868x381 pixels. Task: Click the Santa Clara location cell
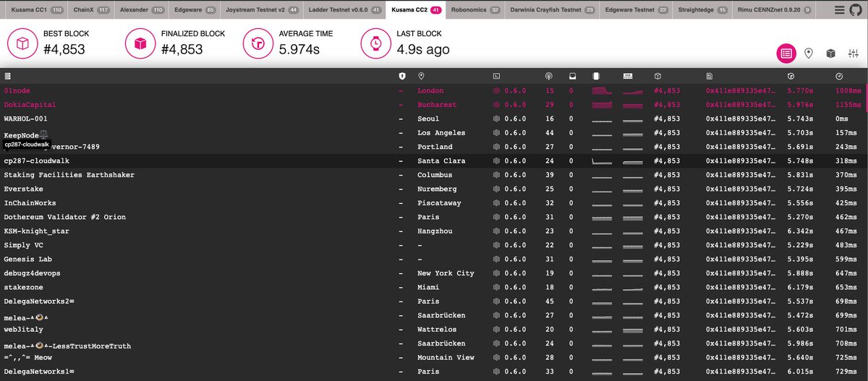(x=441, y=161)
